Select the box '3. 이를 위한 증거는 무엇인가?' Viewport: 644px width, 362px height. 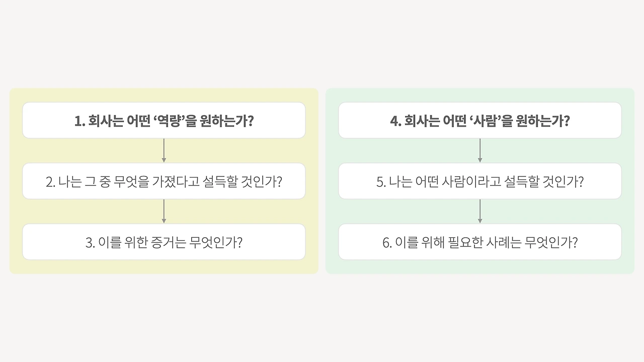164,242
